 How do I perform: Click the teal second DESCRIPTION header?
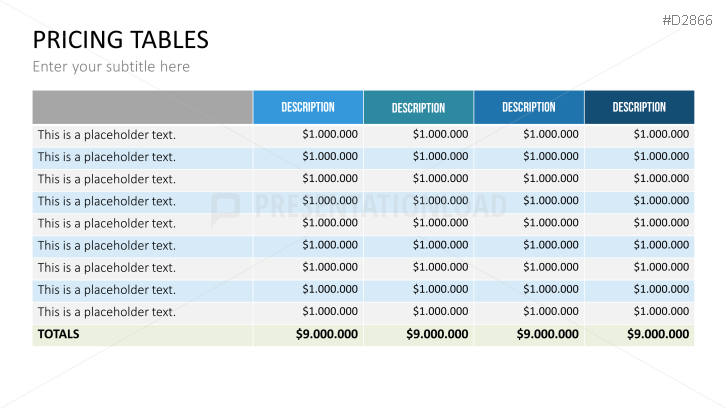[x=418, y=108]
